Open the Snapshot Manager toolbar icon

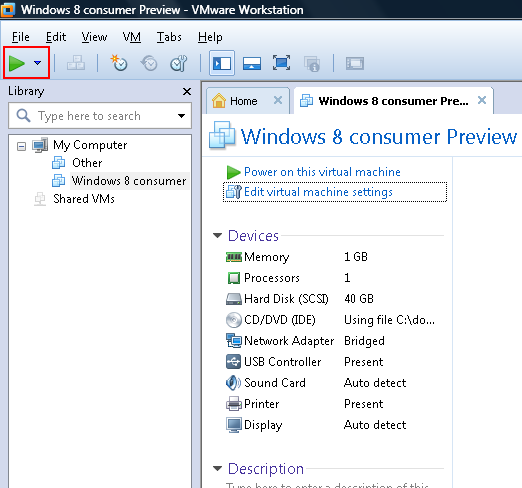[179, 63]
